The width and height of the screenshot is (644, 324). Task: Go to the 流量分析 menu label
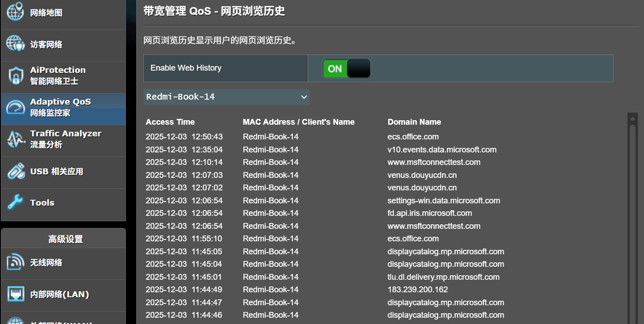46,145
